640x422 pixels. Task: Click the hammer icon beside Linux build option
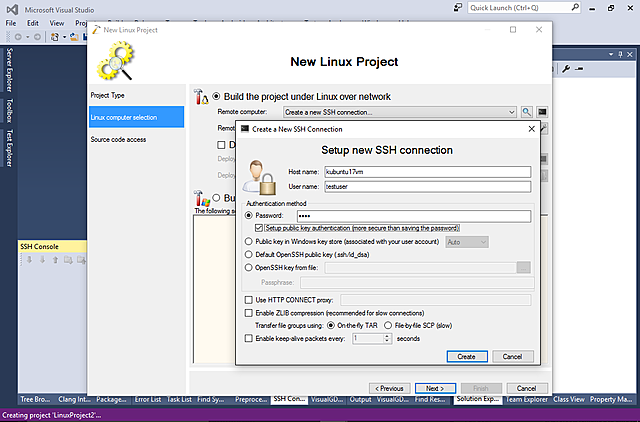(x=201, y=97)
